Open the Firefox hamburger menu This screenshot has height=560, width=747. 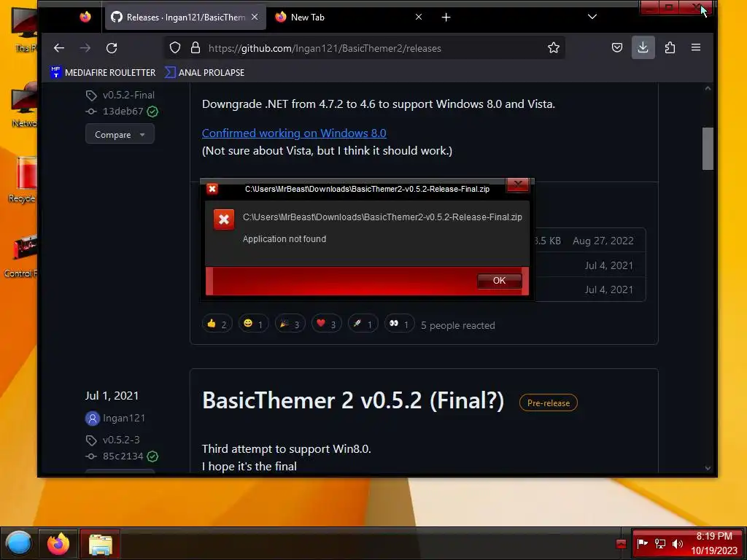pos(695,47)
